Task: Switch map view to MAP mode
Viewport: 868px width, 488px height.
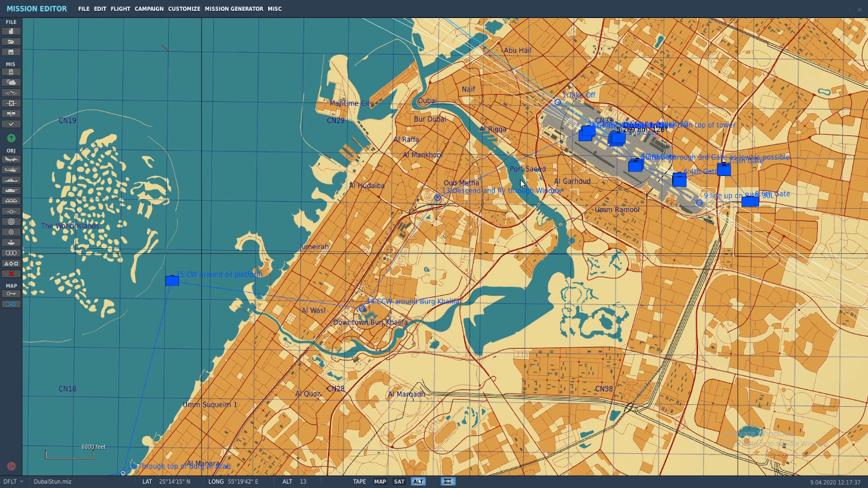Action: coord(380,482)
